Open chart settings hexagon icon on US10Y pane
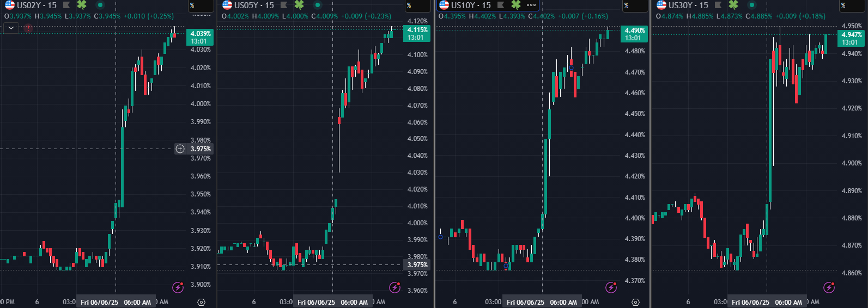 (635, 302)
